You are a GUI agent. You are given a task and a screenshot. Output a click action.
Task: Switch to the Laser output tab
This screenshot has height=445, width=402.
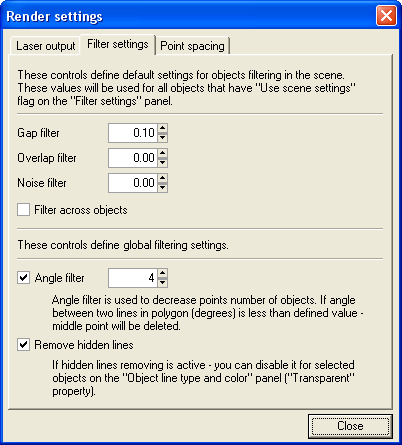pyautogui.click(x=46, y=46)
